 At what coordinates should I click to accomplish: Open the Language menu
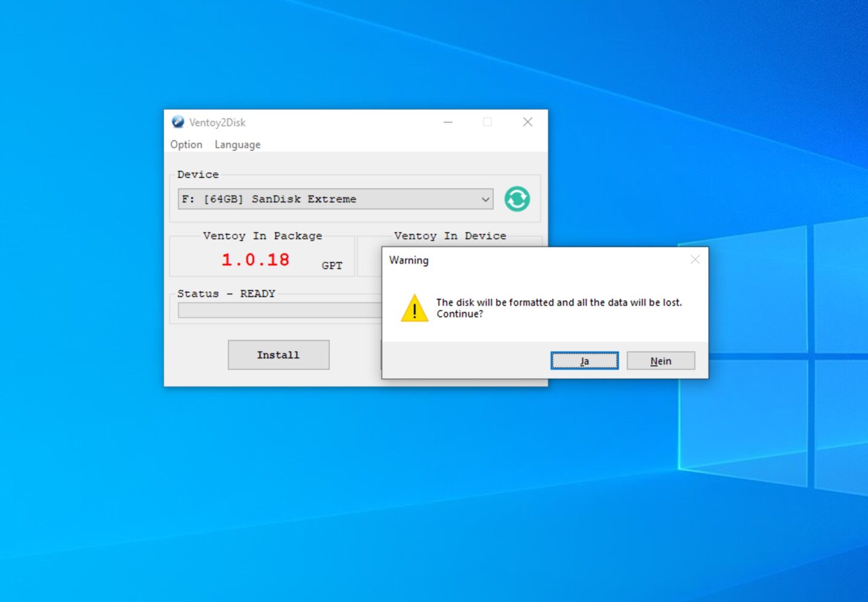237,145
